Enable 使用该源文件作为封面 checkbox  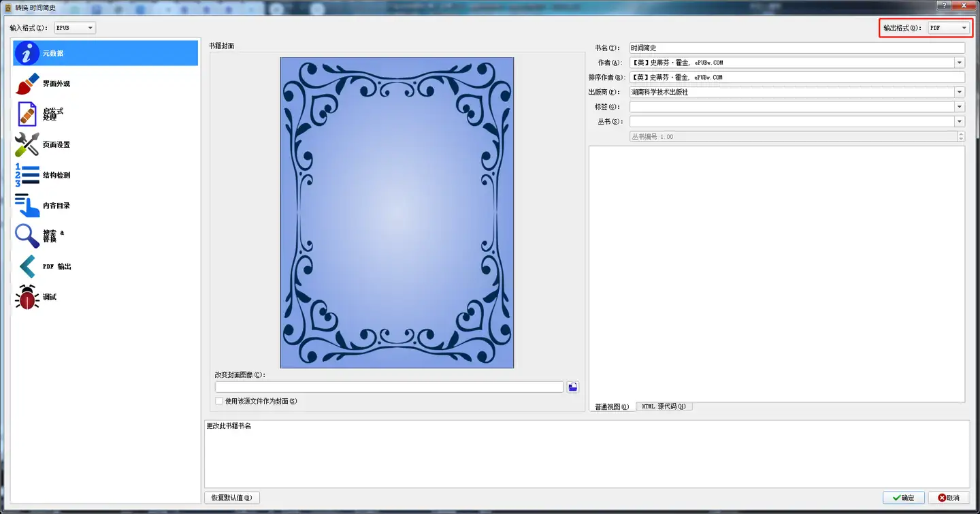(219, 401)
